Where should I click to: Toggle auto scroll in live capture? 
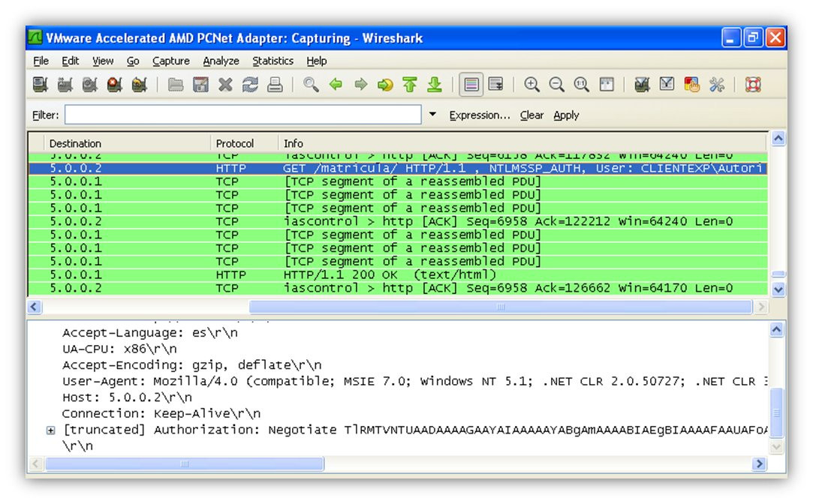[x=495, y=84]
